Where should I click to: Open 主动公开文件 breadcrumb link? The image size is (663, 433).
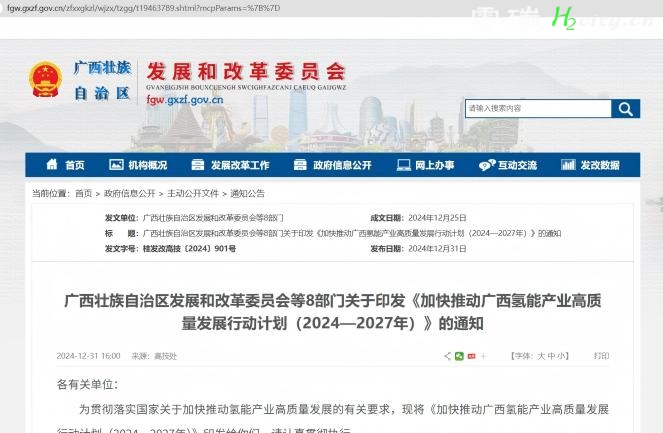tap(193, 194)
